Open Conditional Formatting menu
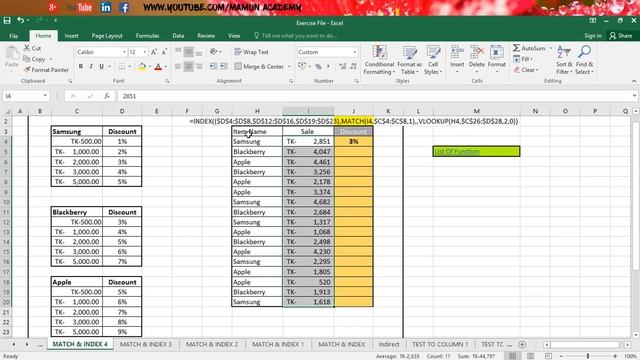The image size is (640, 360). pyautogui.click(x=379, y=60)
